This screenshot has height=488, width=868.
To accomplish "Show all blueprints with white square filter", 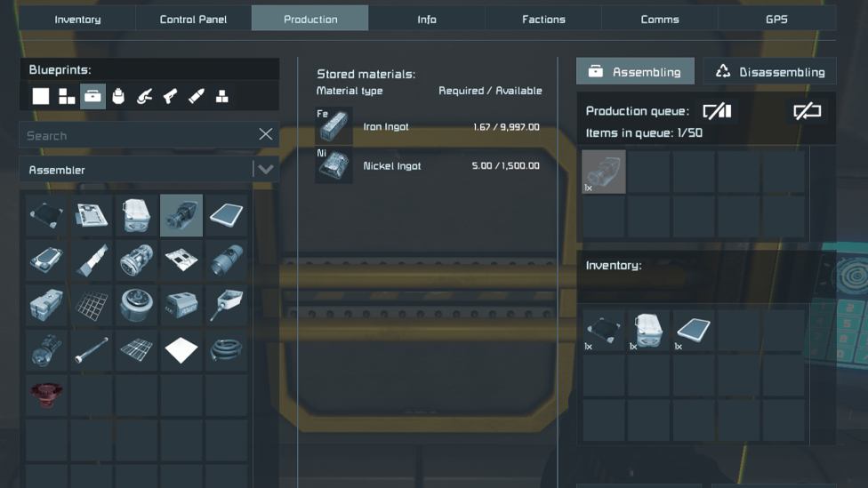I will click(x=40, y=96).
